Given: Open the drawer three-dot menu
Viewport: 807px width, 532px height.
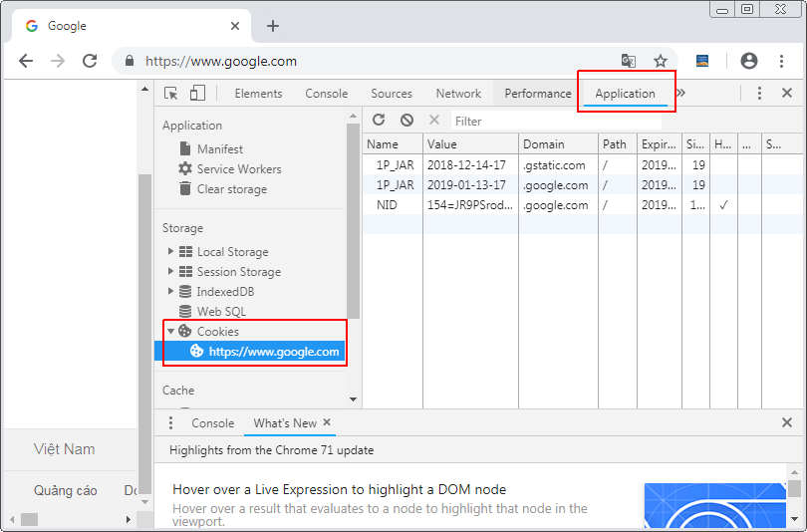Looking at the screenshot, I should [x=170, y=423].
